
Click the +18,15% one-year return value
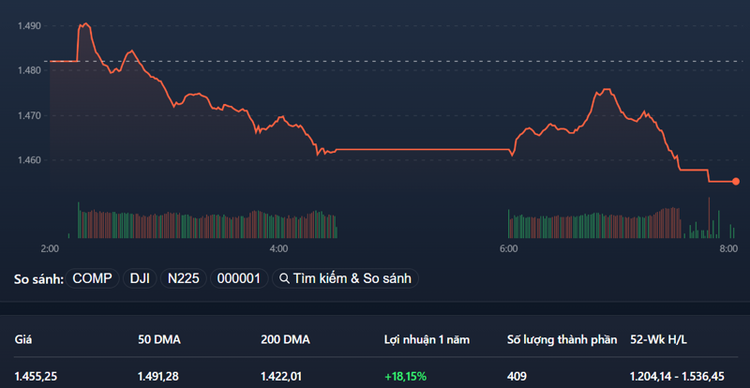pyautogui.click(x=405, y=377)
